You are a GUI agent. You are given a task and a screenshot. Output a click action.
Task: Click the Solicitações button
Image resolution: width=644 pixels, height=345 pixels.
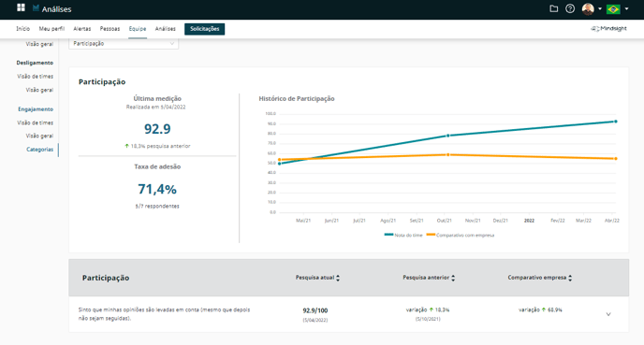point(205,29)
